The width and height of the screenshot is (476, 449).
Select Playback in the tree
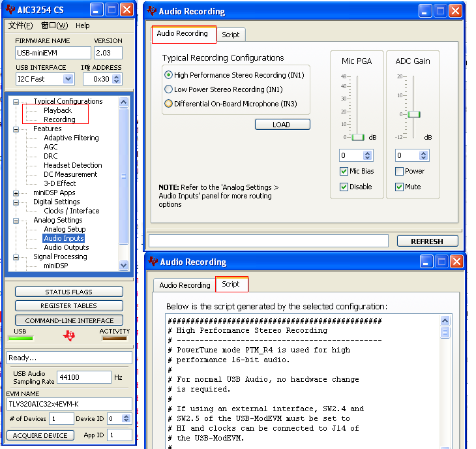[57, 110]
